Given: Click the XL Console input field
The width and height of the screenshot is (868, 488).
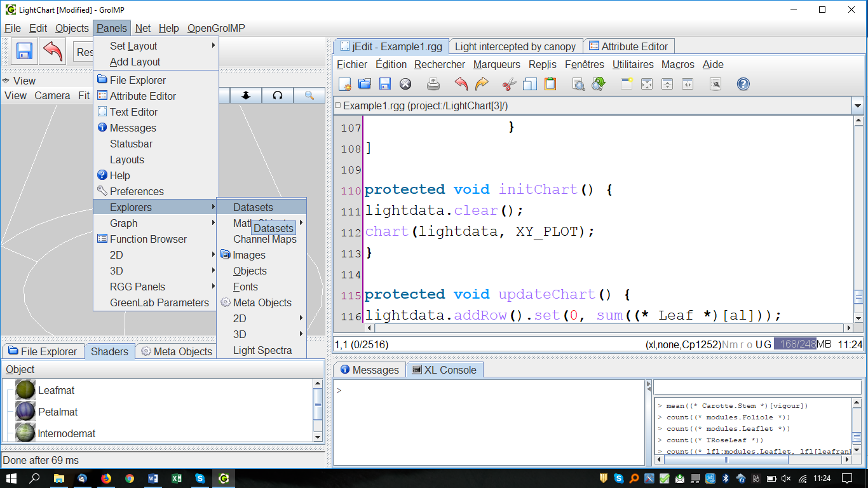Looking at the screenshot, I should tap(756, 387).
